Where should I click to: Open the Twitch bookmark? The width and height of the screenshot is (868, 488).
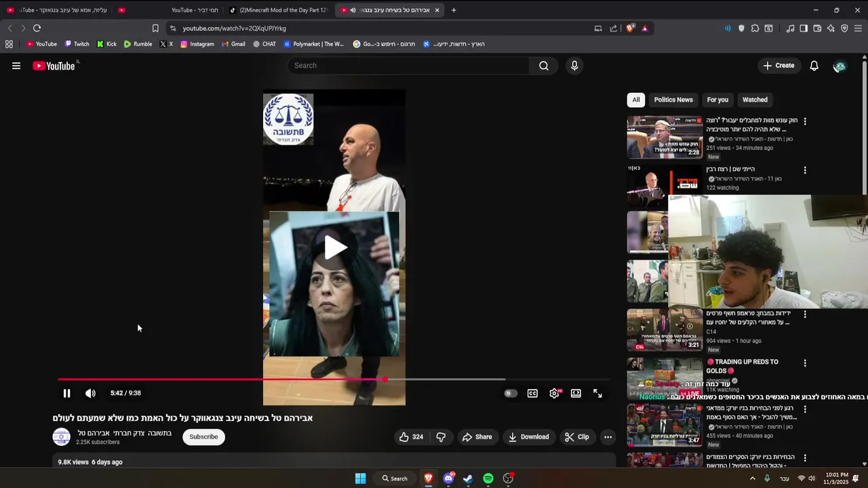click(x=77, y=44)
